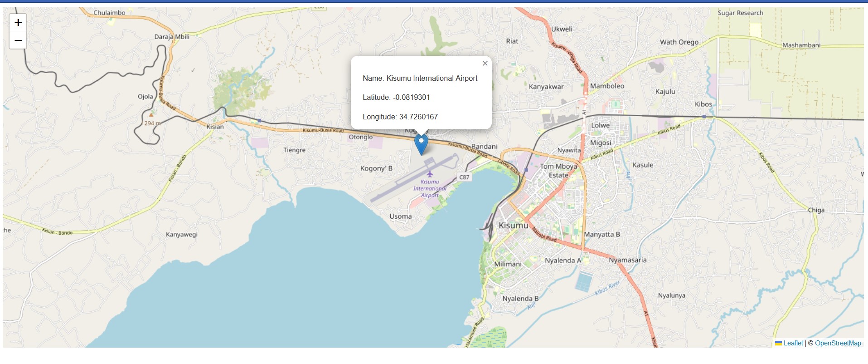Click the Mamboleo place label
868x364 pixels.
click(x=607, y=86)
